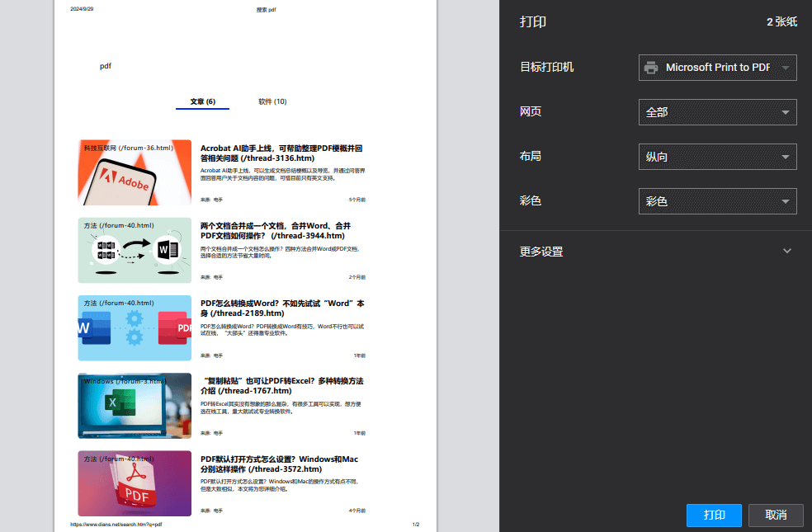This screenshot has width=812, height=532.
Task: Select the 文章 (6) tab in preview
Action: click(202, 101)
